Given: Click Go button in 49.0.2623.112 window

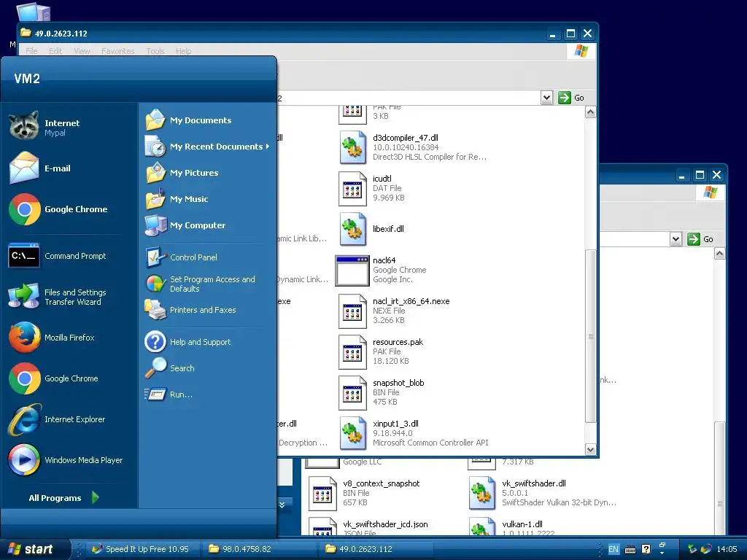Looking at the screenshot, I should coord(571,98).
